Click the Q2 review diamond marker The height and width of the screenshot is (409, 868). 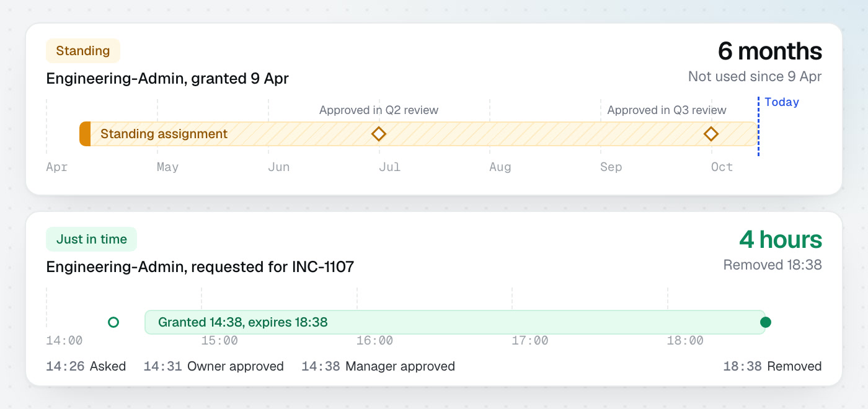click(378, 134)
